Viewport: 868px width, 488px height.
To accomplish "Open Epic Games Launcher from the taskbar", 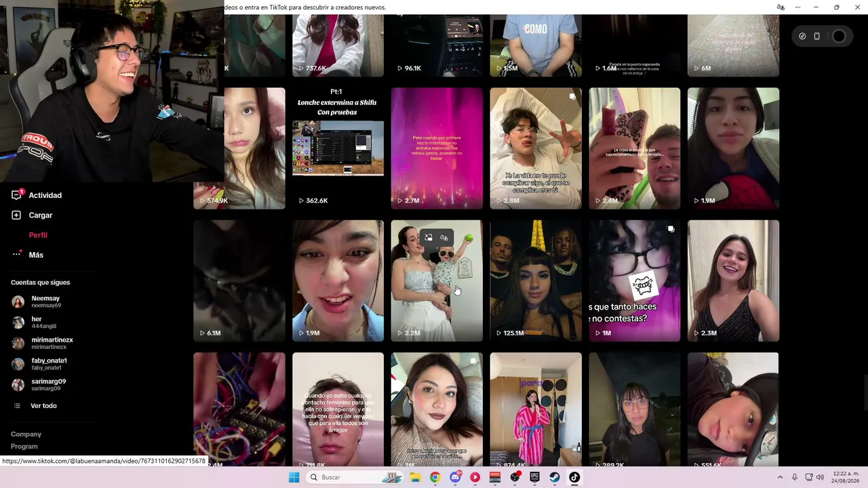I will (534, 477).
